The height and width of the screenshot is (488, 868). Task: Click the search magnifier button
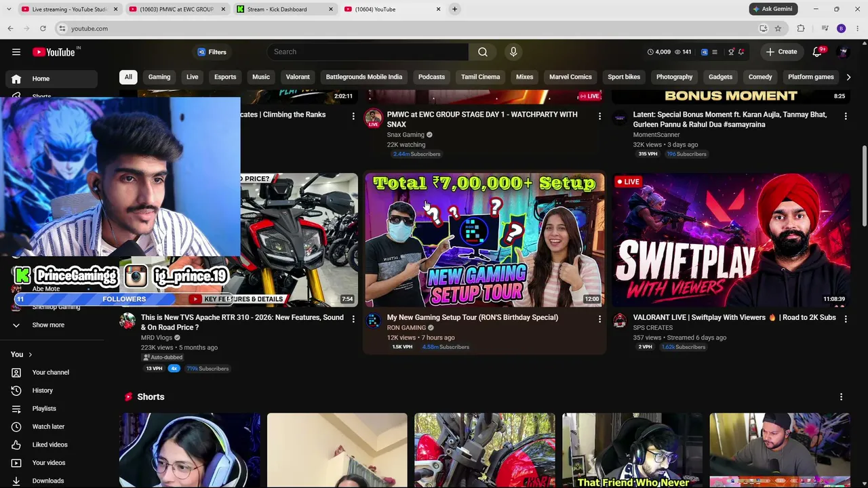pos(482,52)
